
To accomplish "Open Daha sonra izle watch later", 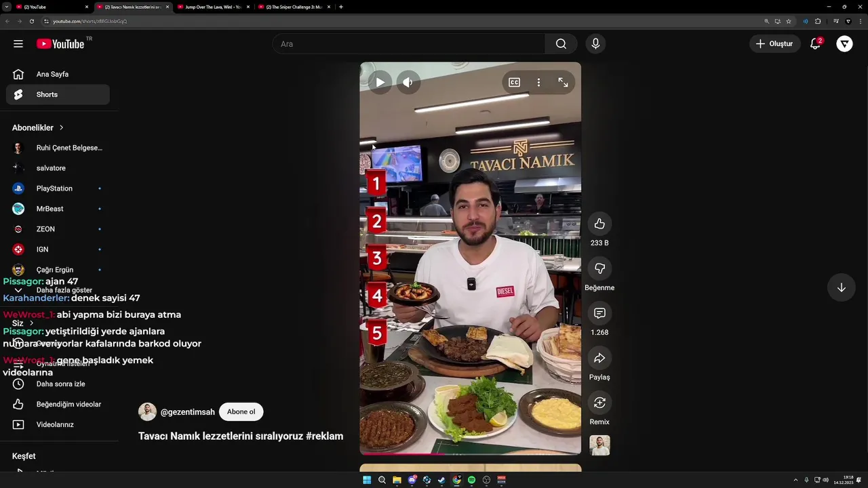I will coord(58,384).
